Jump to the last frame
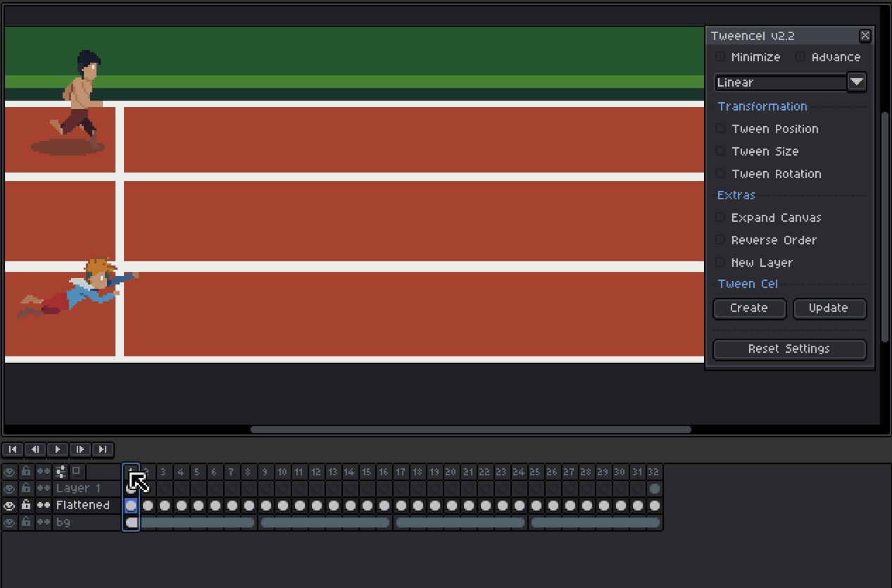892x588 pixels. (102, 449)
